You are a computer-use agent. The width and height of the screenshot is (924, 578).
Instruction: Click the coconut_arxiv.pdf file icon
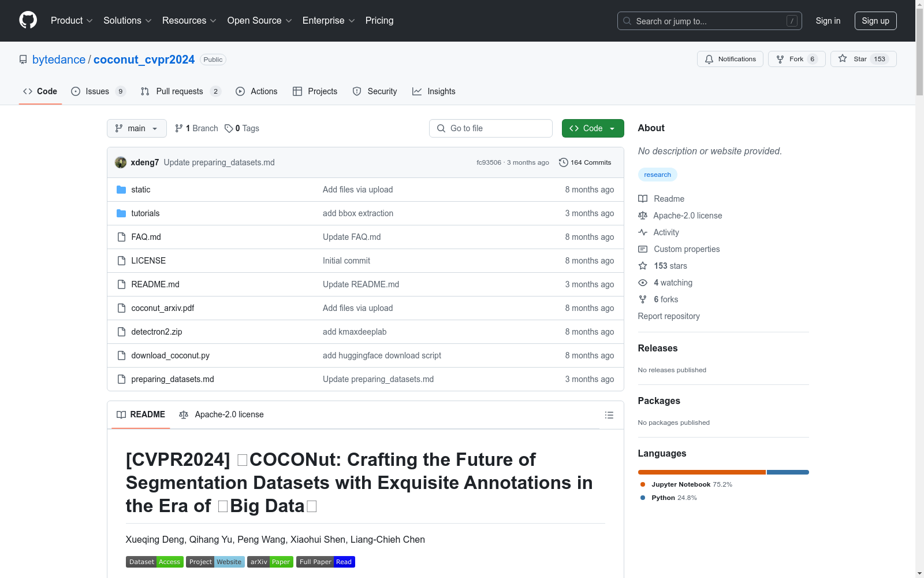121,308
